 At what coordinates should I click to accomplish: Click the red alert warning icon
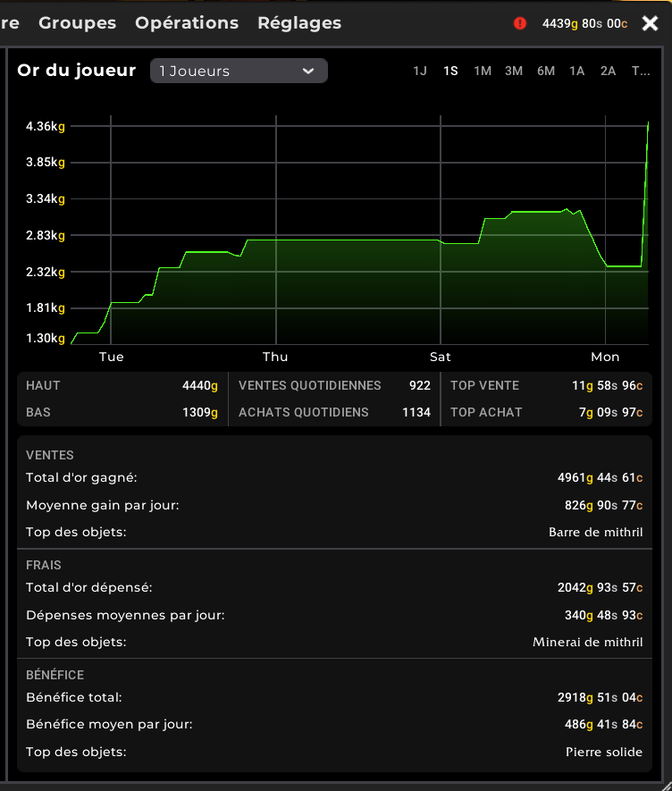520,23
